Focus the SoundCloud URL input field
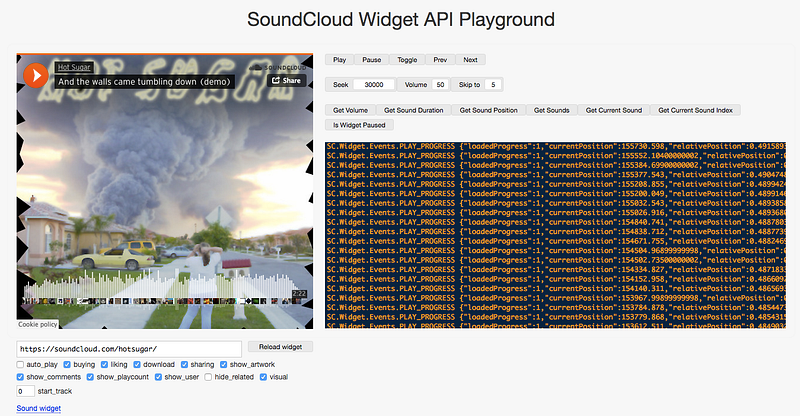Screen dimensions: 800x416 [129, 349]
